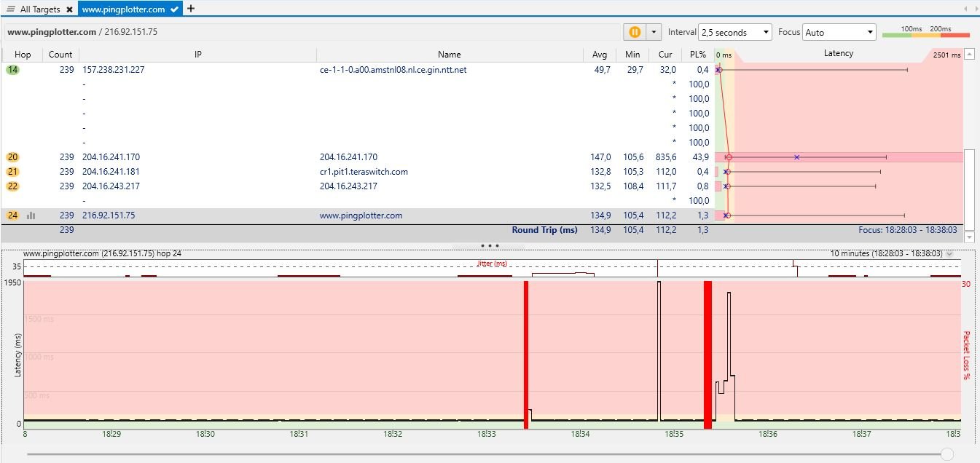Click the Round Trip (ms) summary label

pos(544,230)
